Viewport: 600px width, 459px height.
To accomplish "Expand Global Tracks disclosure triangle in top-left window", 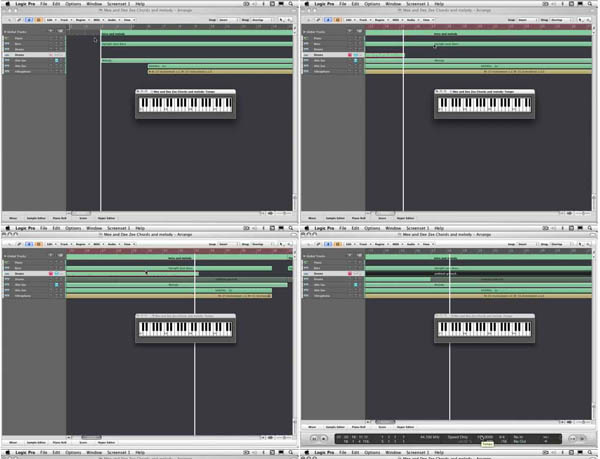I will click(x=4, y=33).
